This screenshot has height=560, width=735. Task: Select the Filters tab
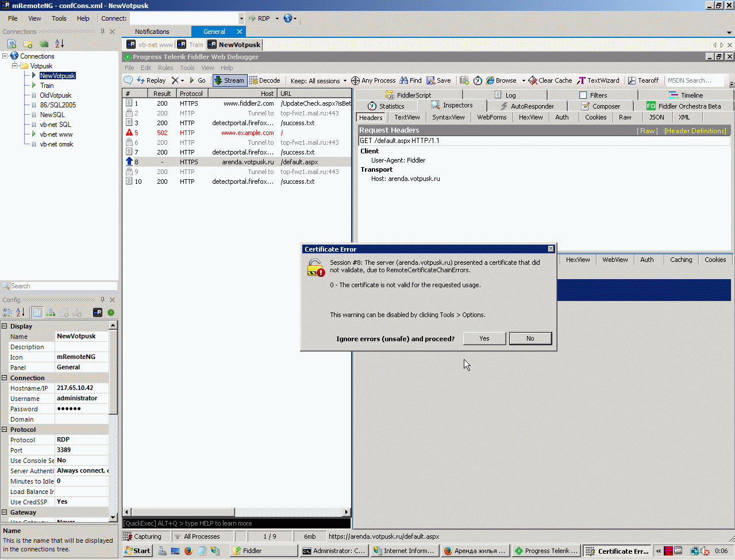click(x=594, y=95)
